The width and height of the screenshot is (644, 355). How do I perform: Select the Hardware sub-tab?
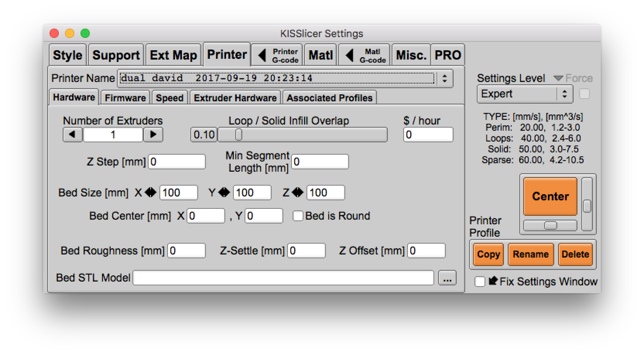click(74, 97)
